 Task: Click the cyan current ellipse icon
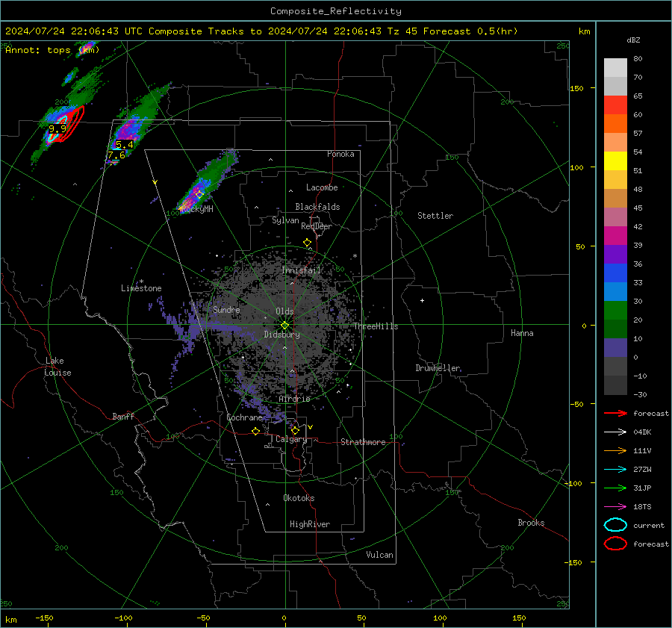(x=615, y=525)
